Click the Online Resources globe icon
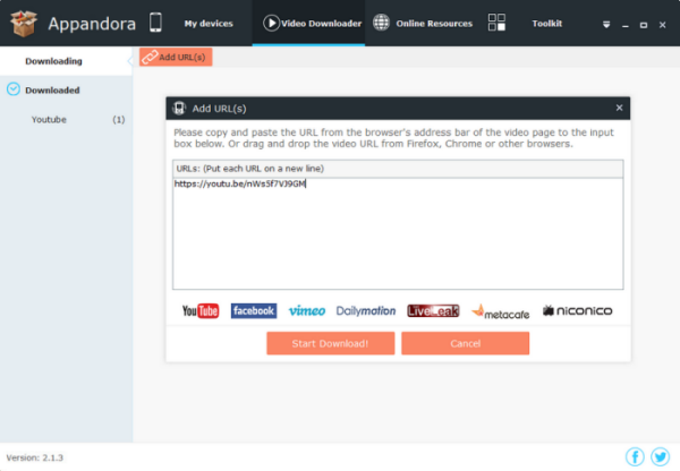 (x=381, y=23)
